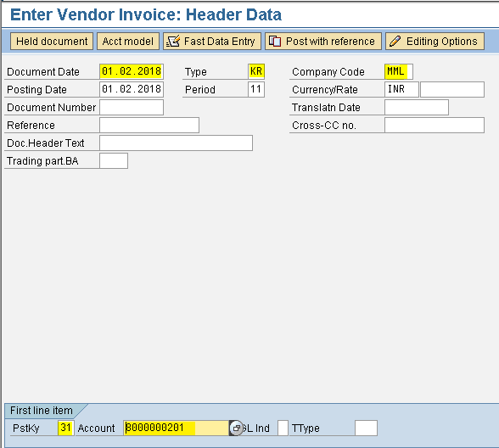Click the Account field with 3000000201
Screen dimensions: 499x448
[x=177, y=428]
